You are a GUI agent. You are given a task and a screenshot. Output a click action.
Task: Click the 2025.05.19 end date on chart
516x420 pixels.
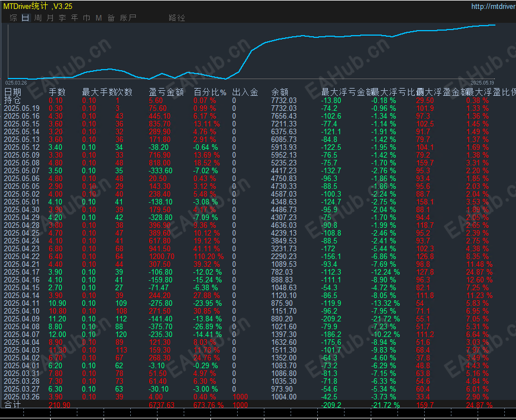point(482,82)
